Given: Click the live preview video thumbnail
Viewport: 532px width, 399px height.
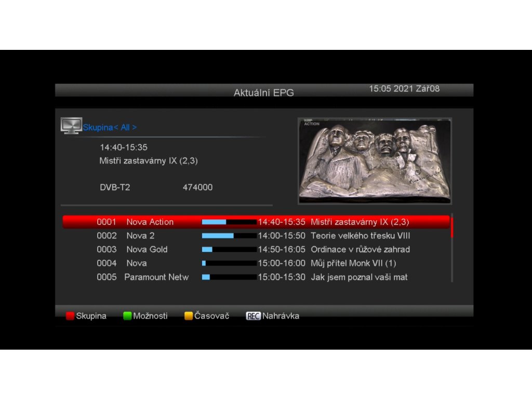Looking at the screenshot, I should point(375,161).
